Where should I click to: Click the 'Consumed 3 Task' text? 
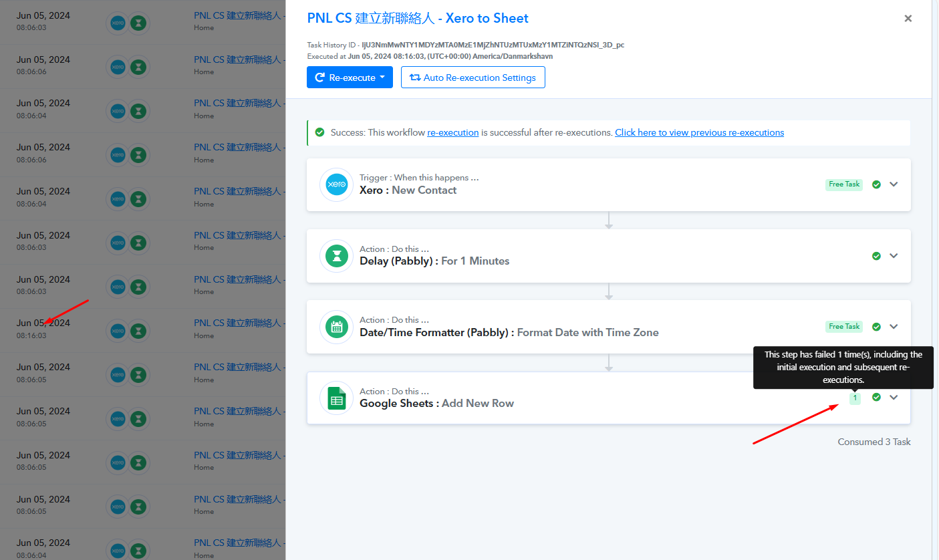(874, 442)
